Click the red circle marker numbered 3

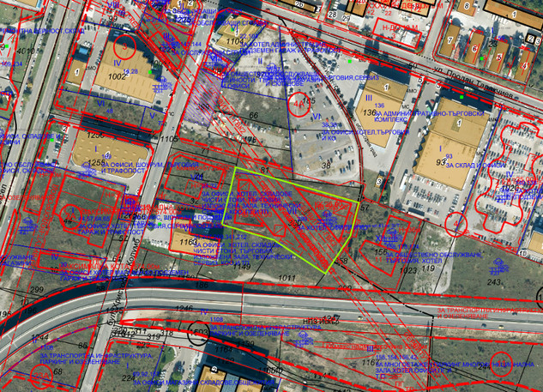(x=127, y=46)
